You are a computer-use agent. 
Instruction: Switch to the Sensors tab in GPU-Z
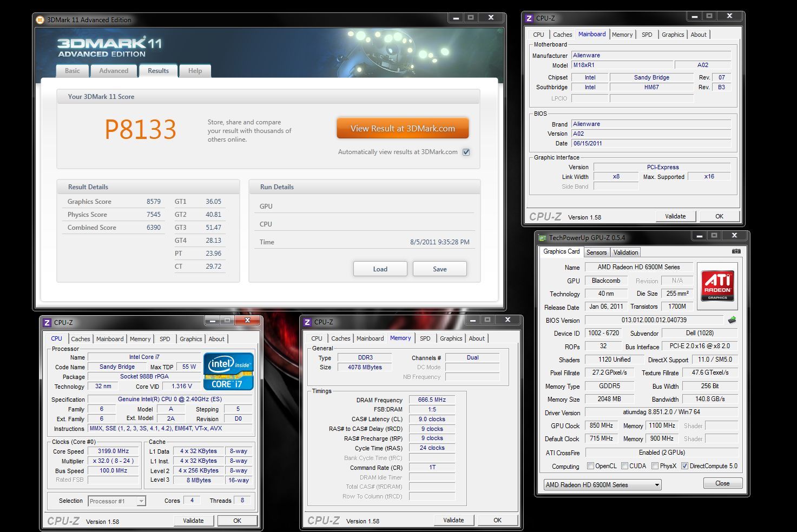[597, 252]
